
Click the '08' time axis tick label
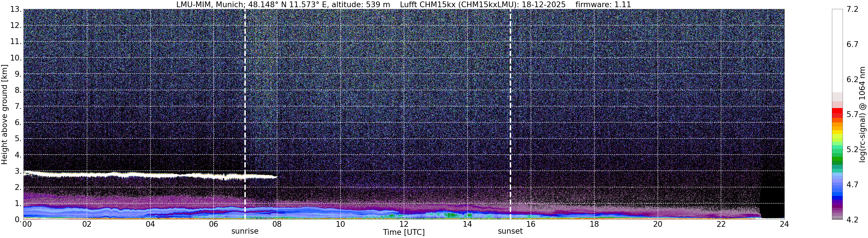(x=277, y=224)
